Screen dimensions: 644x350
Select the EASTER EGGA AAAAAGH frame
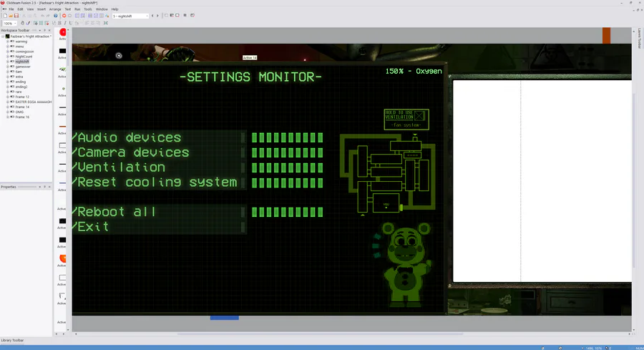33,102
